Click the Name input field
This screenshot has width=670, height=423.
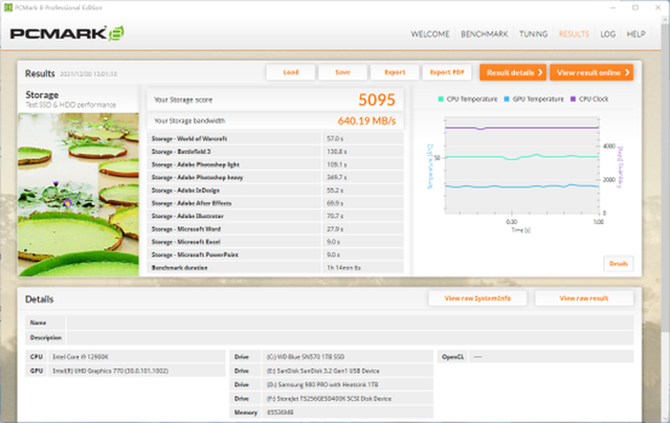350,323
